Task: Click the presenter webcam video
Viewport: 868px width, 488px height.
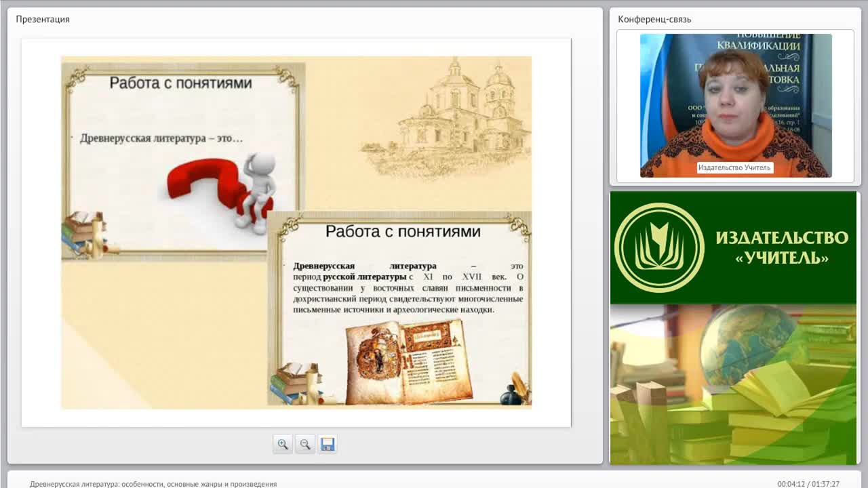Action: click(x=736, y=106)
